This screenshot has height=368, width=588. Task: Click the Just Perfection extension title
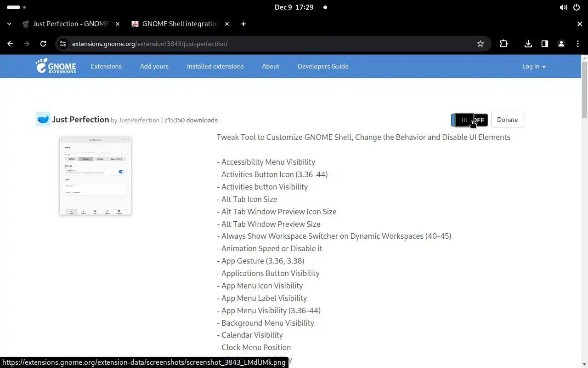click(80, 120)
